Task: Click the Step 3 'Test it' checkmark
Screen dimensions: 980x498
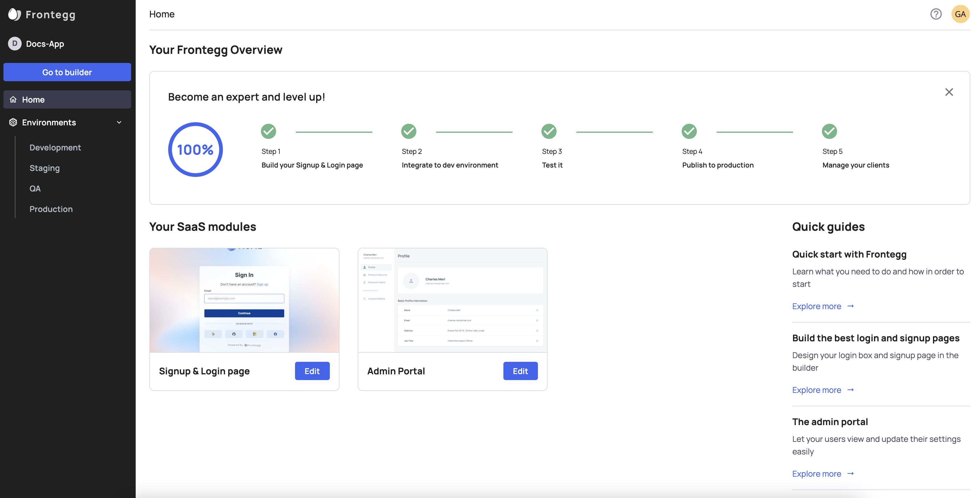Action: pyautogui.click(x=549, y=132)
